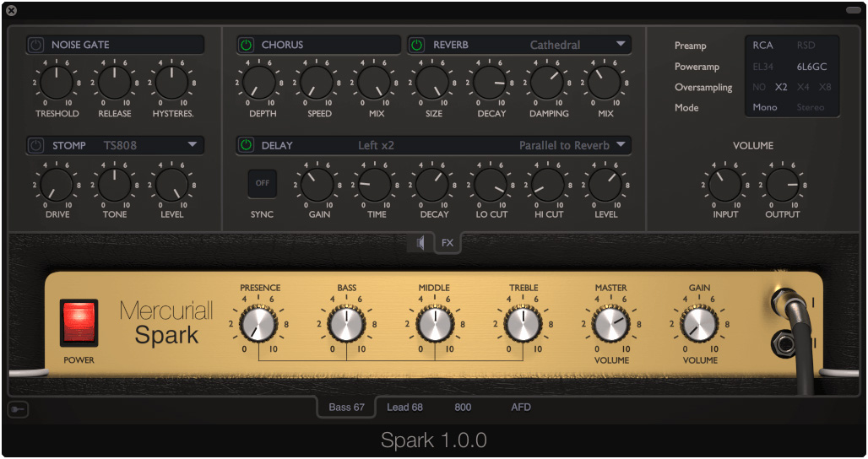The width and height of the screenshot is (868, 459).
Task: Click the Noise Gate HYSTERES. knob
Action: (171, 83)
